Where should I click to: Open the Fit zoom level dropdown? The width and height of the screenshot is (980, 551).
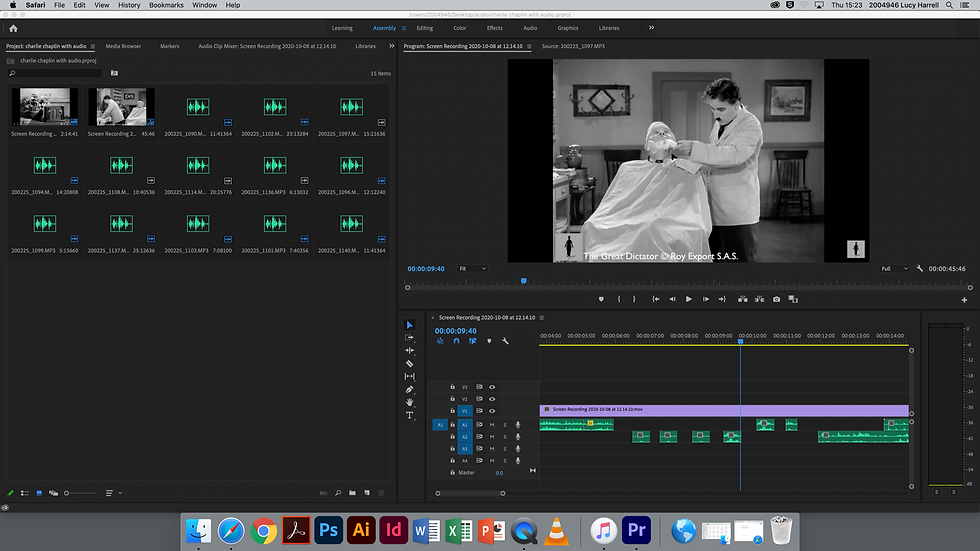click(x=472, y=269)
